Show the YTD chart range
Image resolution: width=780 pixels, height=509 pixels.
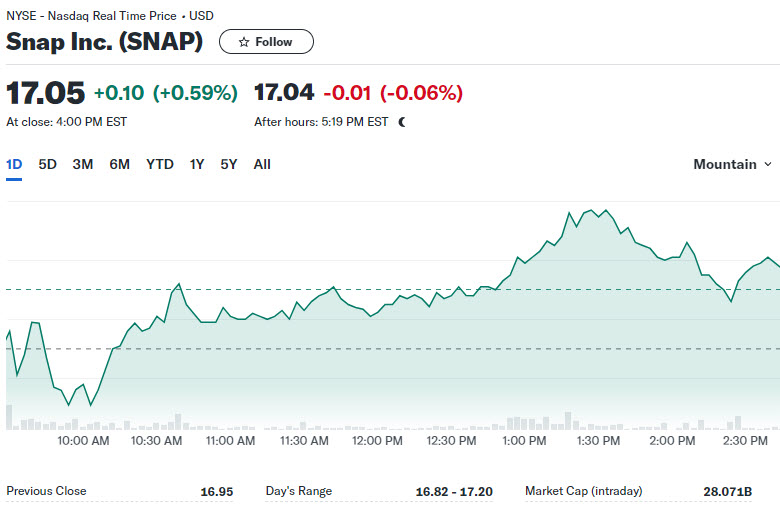click(160, 164)
